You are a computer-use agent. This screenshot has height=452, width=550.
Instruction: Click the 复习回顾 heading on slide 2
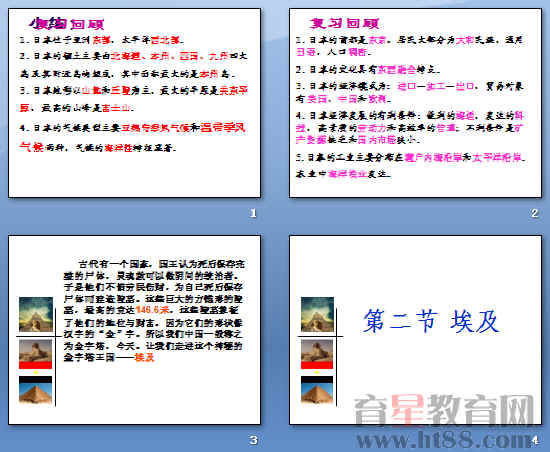pyautogui.click(x=344, y=23)
